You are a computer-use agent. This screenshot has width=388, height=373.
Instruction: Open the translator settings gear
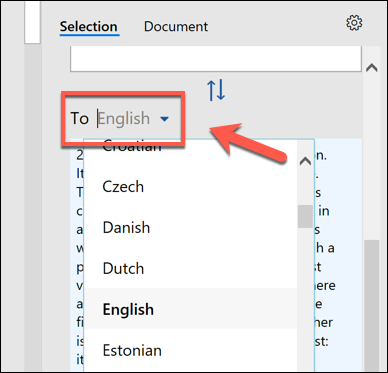point(354,23)
